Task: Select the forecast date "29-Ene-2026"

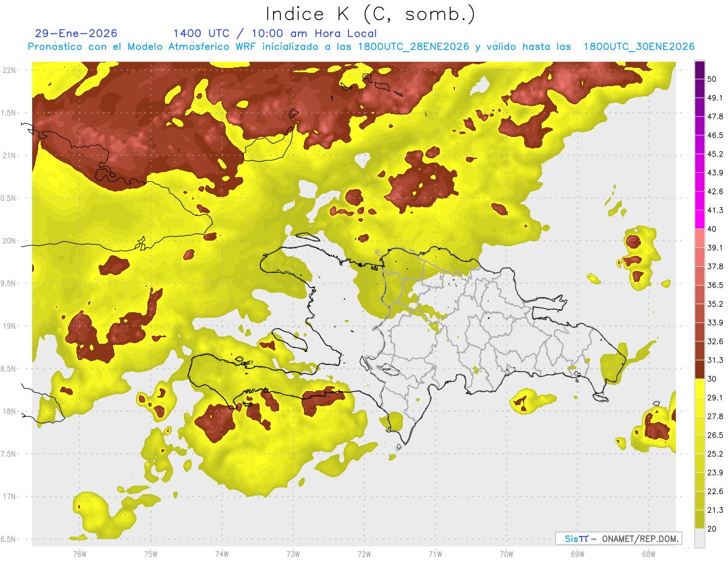Action: pyautogui.click(x=76, y=33)
